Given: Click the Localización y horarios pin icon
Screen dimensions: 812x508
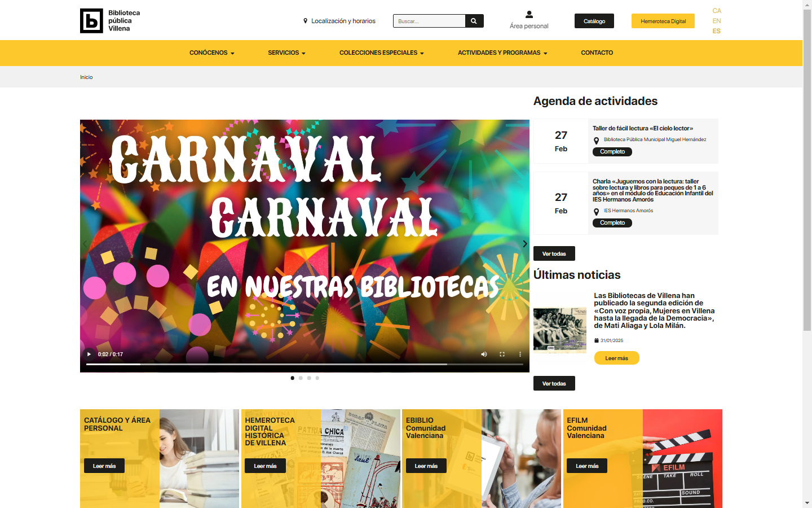Looking at the screenshot, I should (306, 21).
